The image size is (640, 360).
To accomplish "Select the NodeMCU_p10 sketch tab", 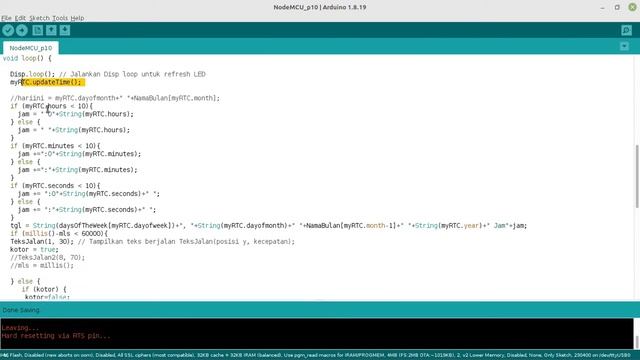I will [31, 48].
